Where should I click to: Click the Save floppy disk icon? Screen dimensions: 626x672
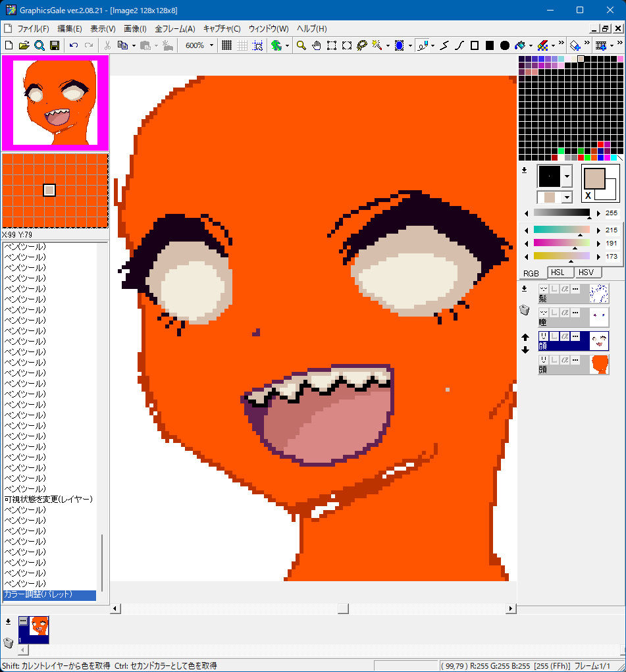(x=55, y=45)
